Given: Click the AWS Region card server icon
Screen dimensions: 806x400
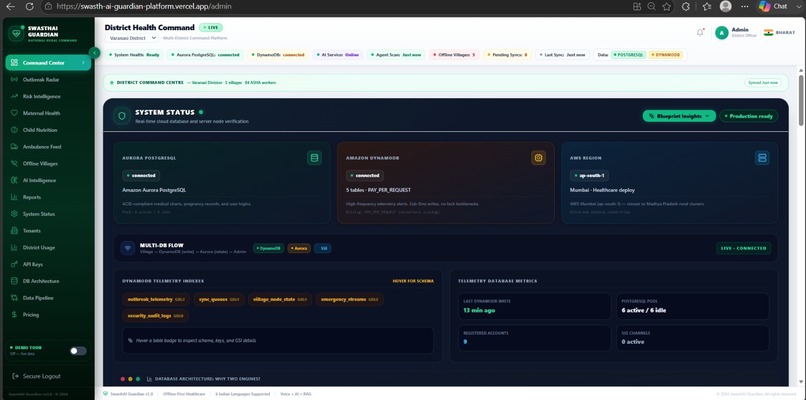Looking at the screenshot, I should pos(762,158).
